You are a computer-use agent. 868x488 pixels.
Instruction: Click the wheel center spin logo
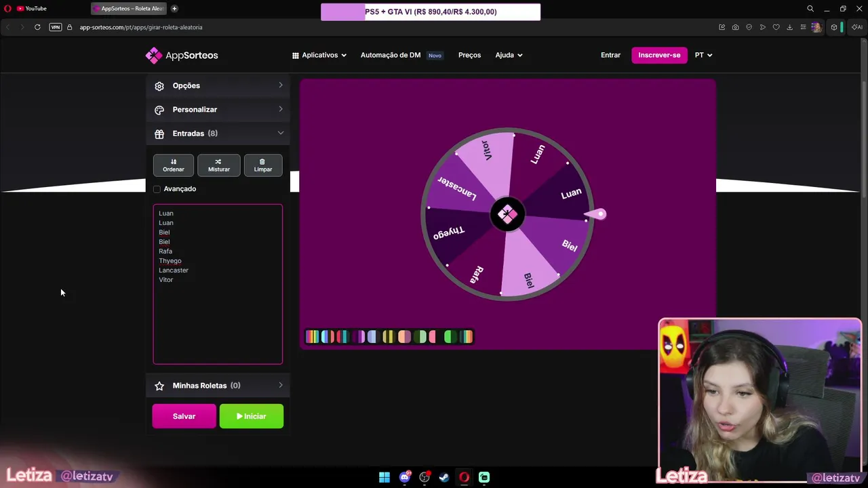[507, 214]
